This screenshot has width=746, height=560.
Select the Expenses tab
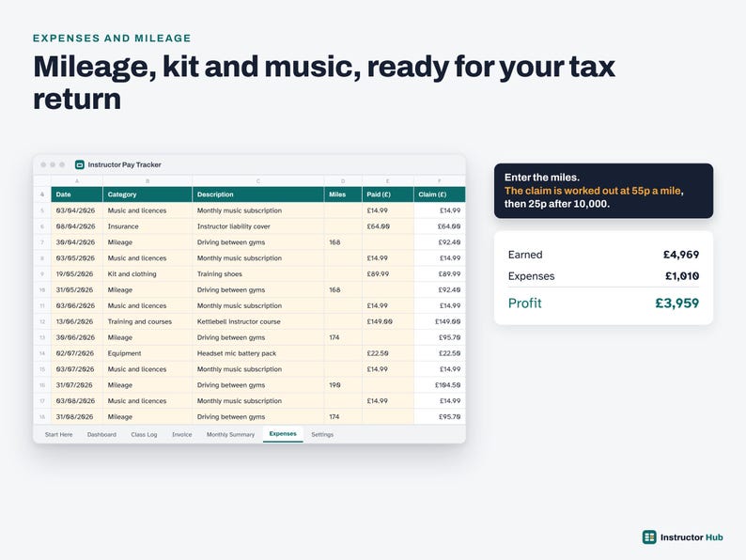(283, 434)
